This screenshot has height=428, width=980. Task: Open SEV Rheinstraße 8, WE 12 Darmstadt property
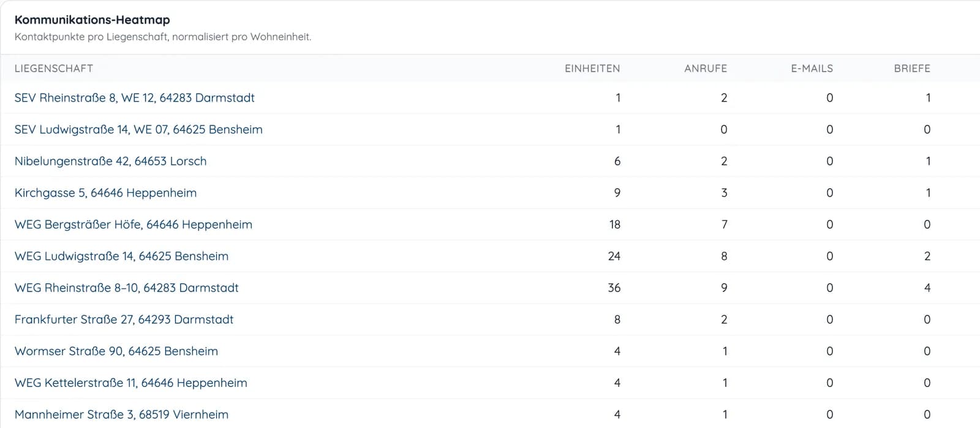click(135, 98)
